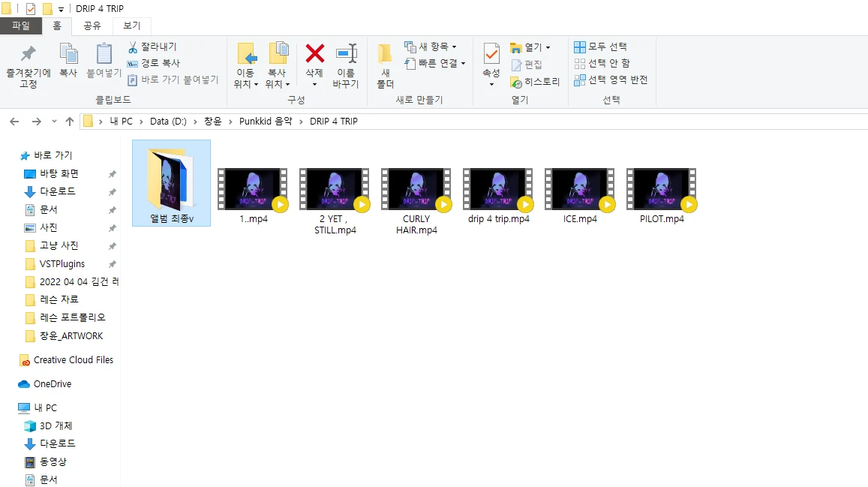Click Data (D:) in the address path
Screen dimensions: 868x487
tap(168, 122)
